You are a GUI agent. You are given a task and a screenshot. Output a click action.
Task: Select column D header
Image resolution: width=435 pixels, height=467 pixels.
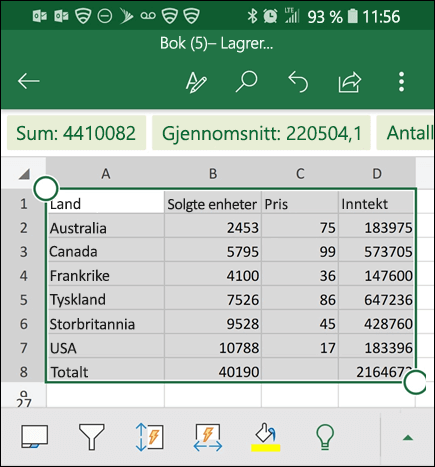(377, 174)
